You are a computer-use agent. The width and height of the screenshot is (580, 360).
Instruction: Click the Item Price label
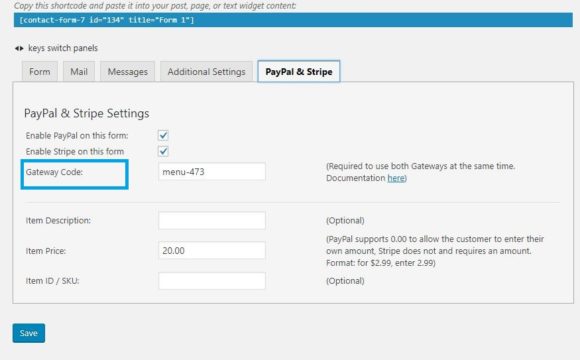(46, 251)
